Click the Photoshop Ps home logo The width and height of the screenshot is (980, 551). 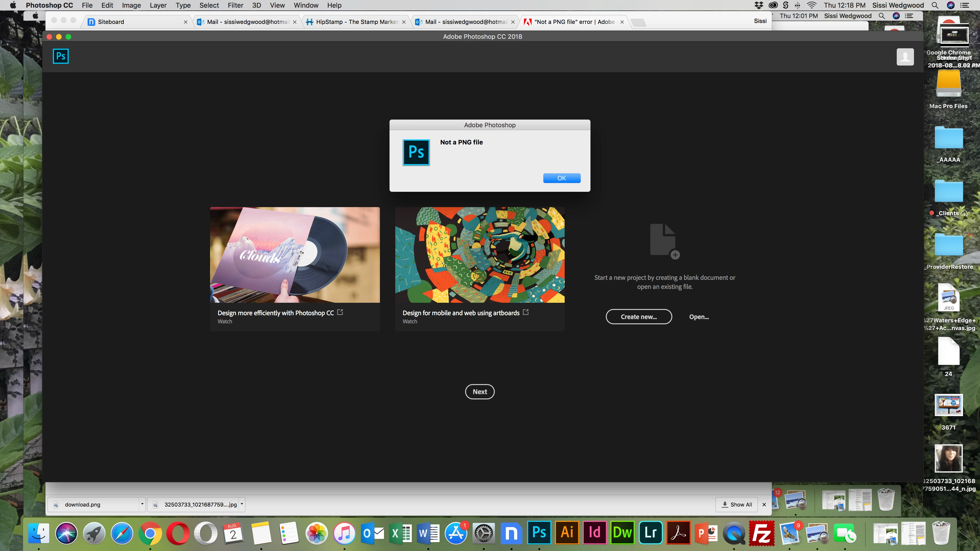[x=61, y=56]
